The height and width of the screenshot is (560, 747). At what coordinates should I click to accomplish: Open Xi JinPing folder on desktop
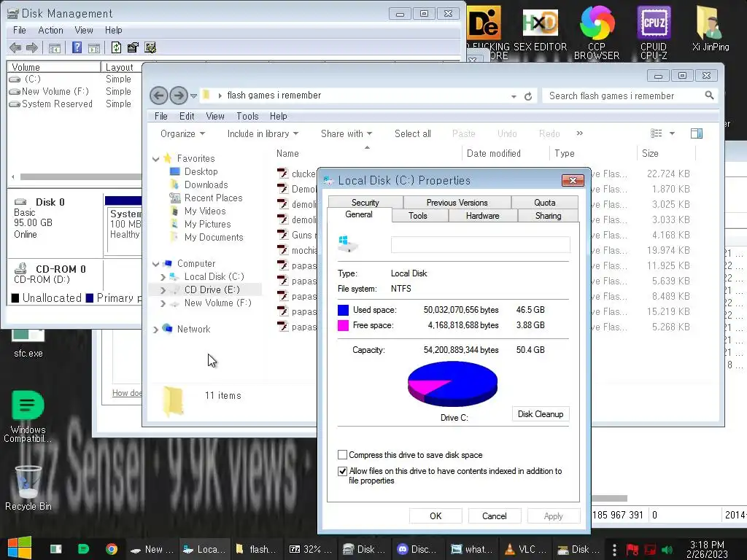pyautogui.click(x=711, y=28)
